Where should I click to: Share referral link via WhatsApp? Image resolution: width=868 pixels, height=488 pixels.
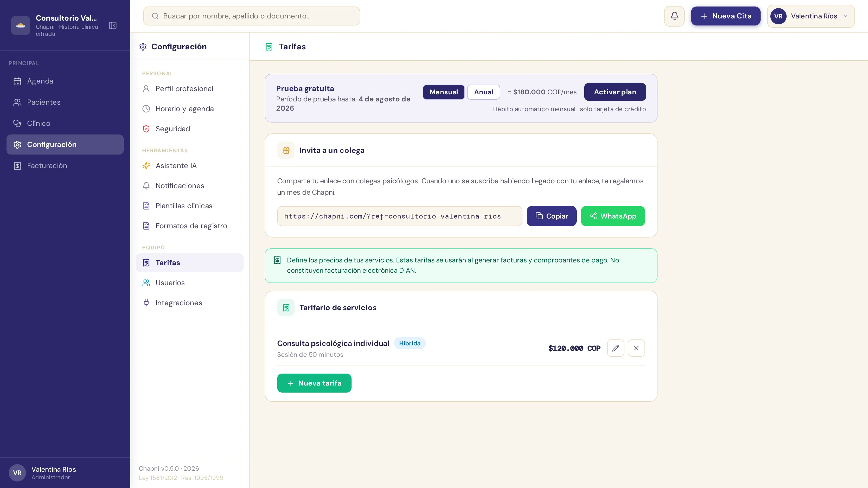(x=612, y=216)
